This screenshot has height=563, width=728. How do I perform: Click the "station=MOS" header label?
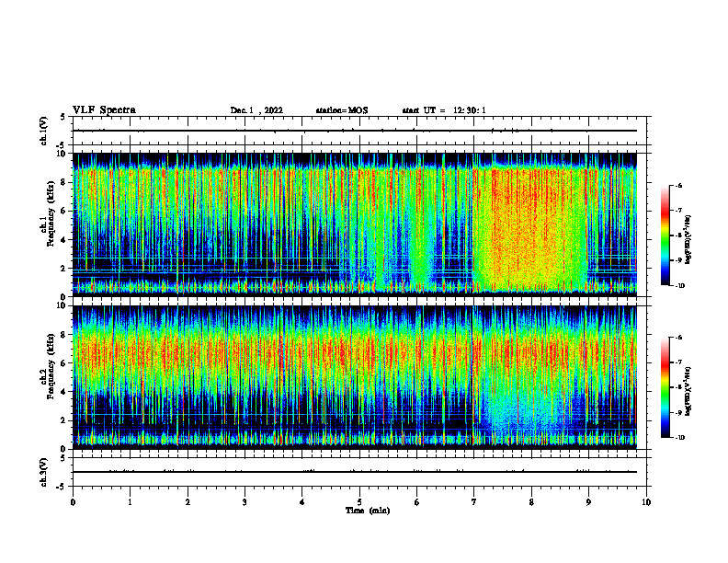click(342, 110)
